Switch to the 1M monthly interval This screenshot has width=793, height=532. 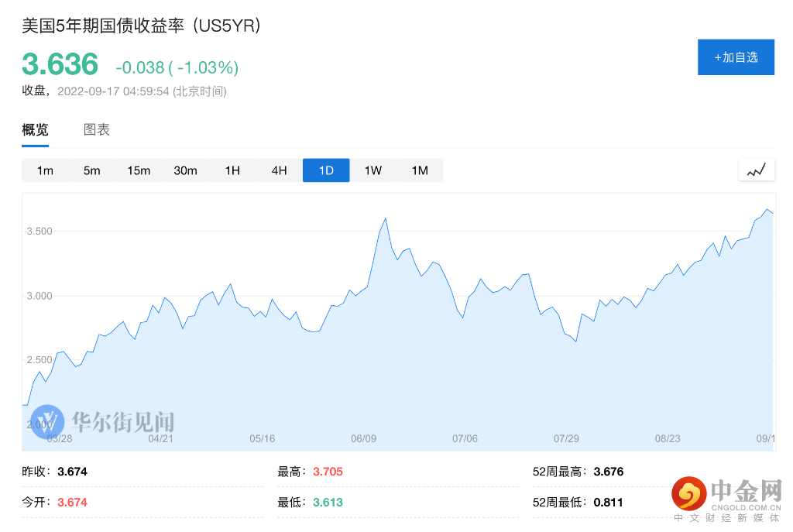420,170
